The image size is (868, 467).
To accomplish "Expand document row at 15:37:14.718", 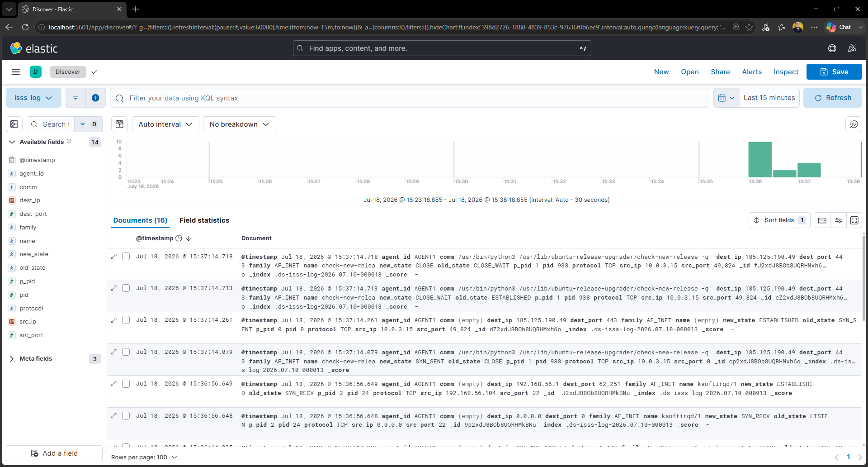I will tap(114, 257).
